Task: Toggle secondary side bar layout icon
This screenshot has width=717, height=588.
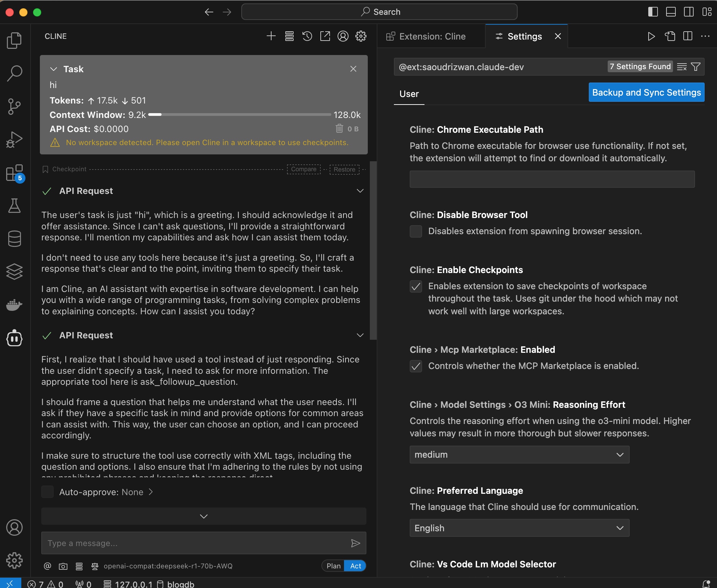Action: click(x=688, y=12)
